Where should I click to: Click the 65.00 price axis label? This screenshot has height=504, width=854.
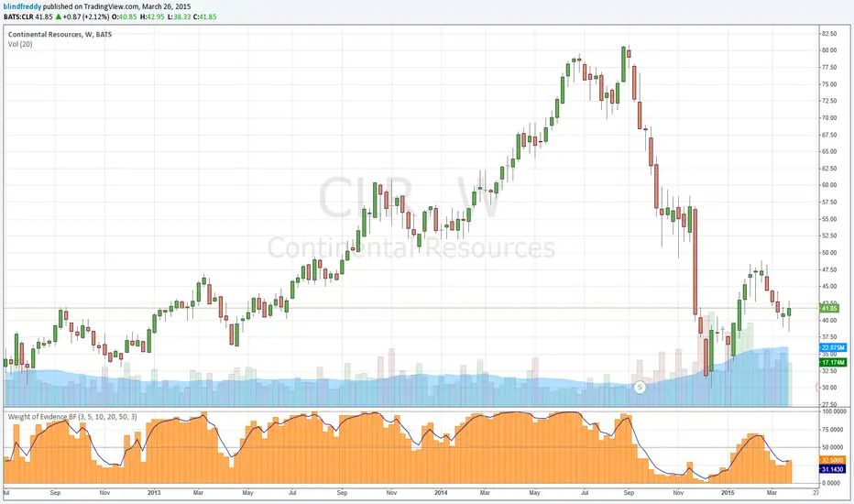tap(829, 151)
